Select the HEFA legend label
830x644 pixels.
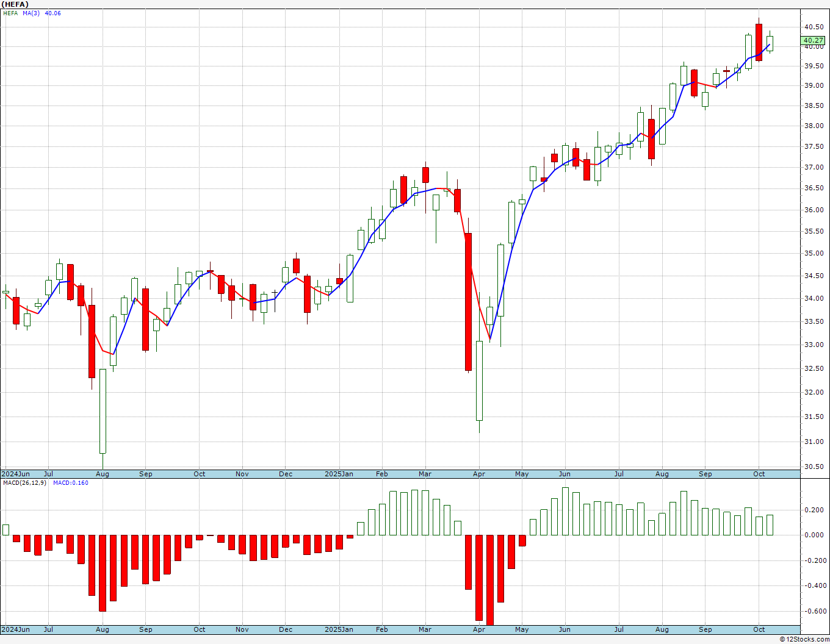click(10, 13)
